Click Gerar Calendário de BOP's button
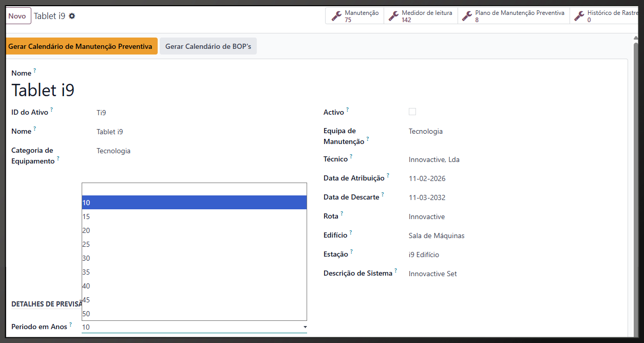644x343 pixels. [x=208, y=46]
